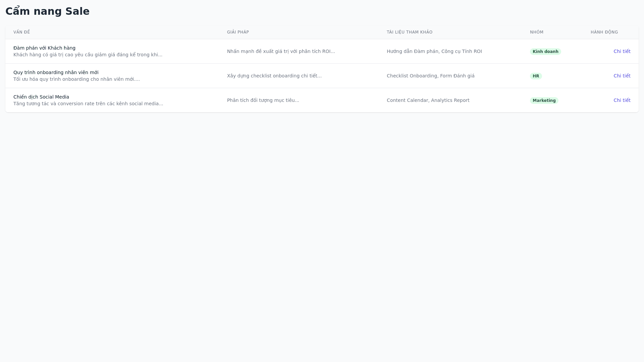Select the Chiến dịch Social Media title
This screenshot has width=644, height=362.
coord(41,97)
